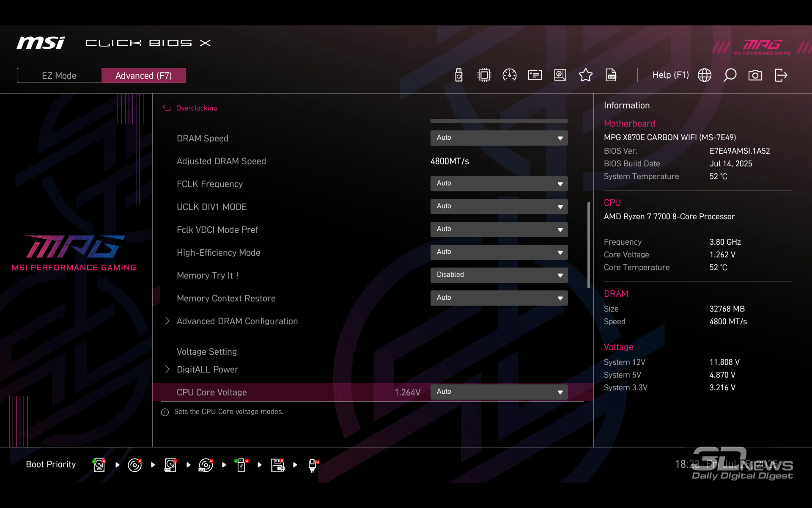The image size is (812, 508).
Task: Select the optical disc boot device icon
Action: (x=135, y=465)
